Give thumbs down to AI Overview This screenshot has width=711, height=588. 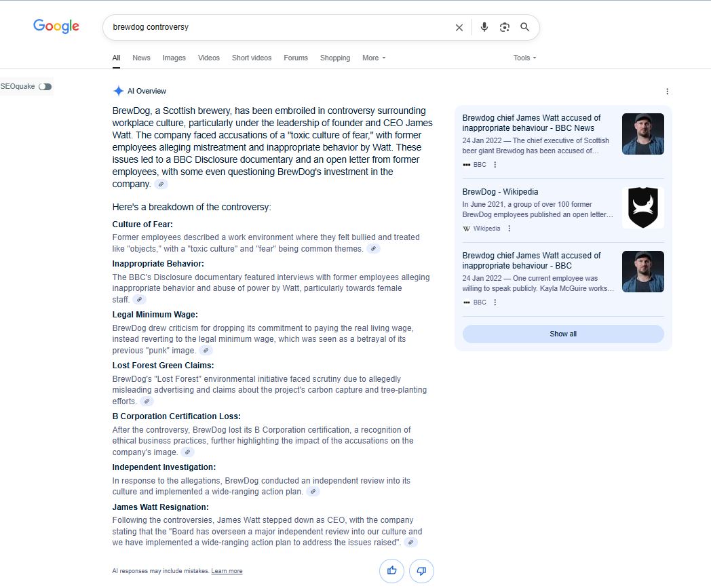[x=421, y=571]
